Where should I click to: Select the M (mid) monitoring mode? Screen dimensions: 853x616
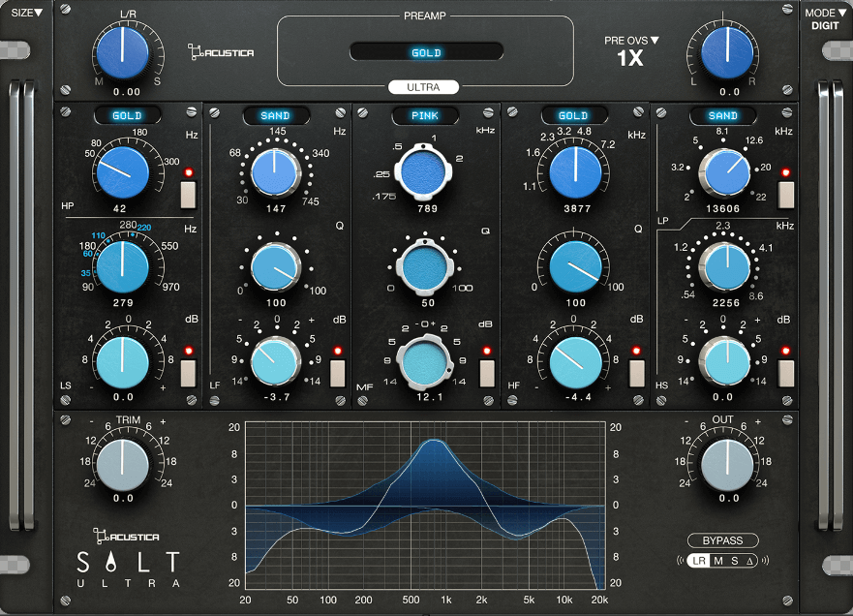pos(718,561)
